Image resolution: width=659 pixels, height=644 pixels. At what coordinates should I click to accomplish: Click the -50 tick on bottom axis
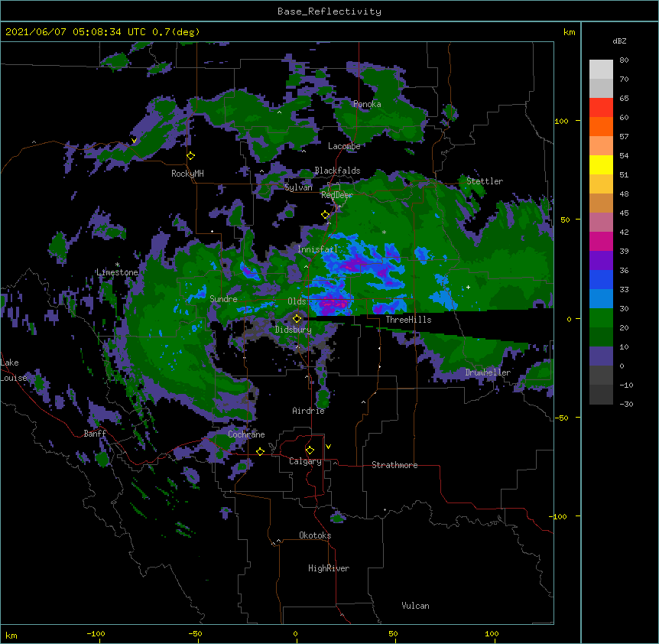(195, 633)
